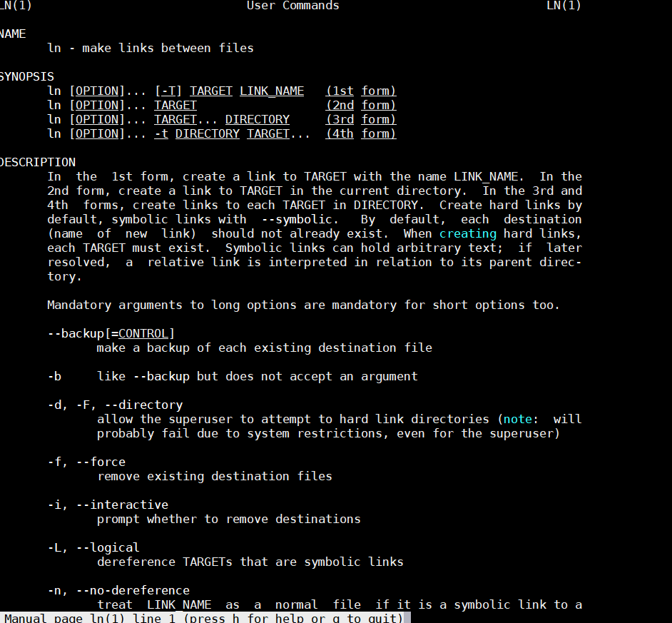Viewport: 672px width, 623px height.
Task: Click '(4th form)' label in synopsis
Action: 361,133
